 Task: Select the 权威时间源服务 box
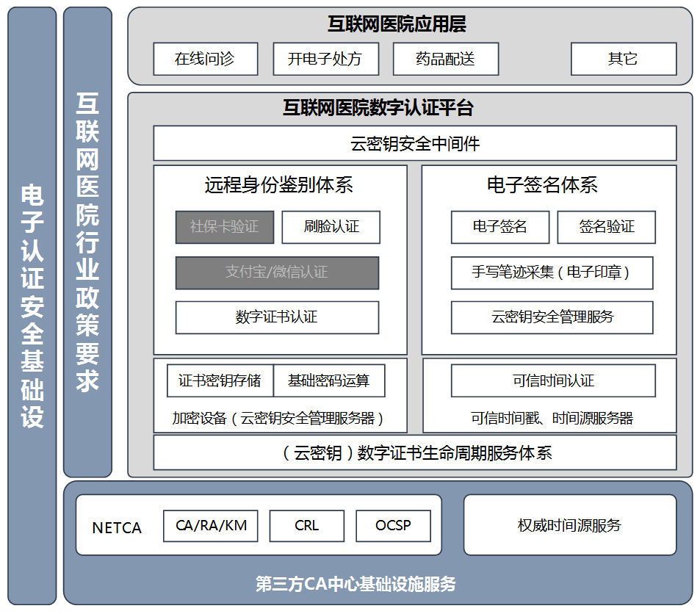(569, 525)
